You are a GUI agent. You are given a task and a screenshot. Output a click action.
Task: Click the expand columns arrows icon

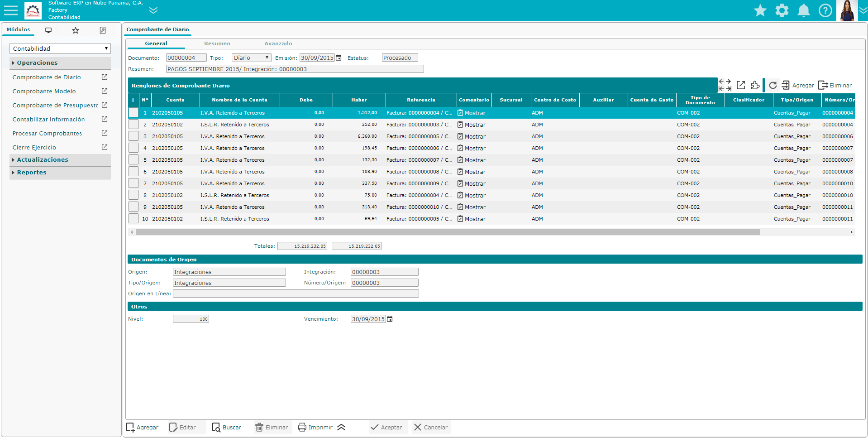click(725, 85)
